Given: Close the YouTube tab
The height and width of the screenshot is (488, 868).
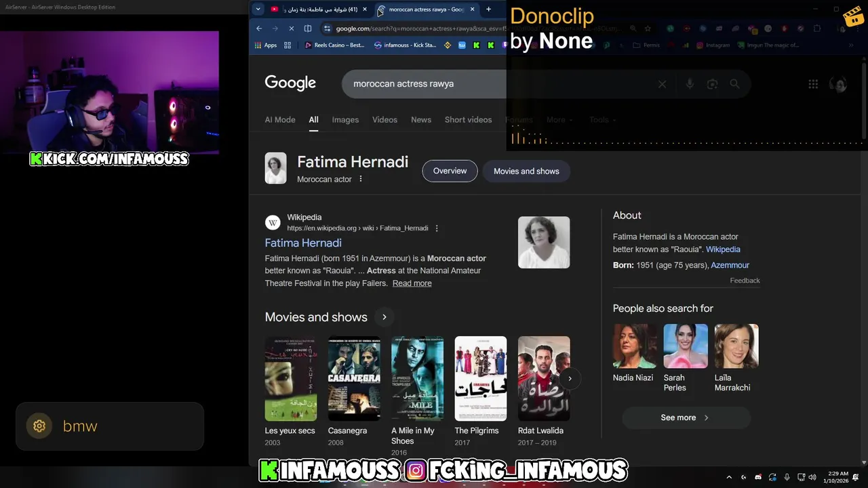Looking at the screenshot, I should [365, 9].
